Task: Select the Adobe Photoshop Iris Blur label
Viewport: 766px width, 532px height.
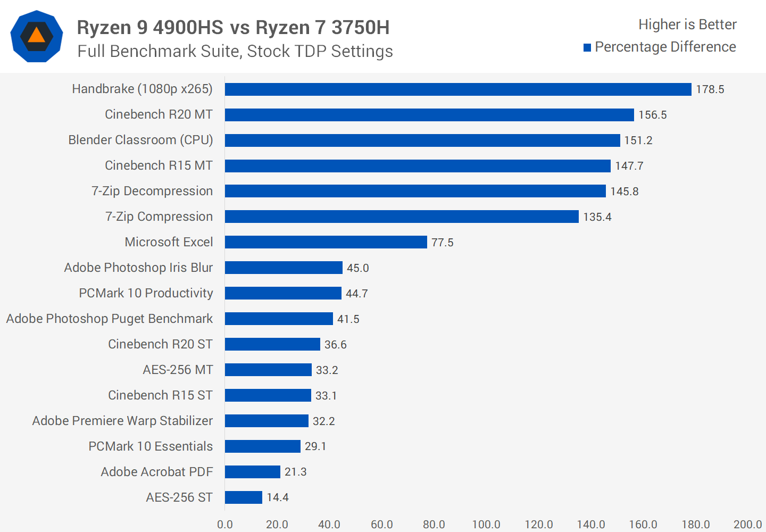Action: 138,268
